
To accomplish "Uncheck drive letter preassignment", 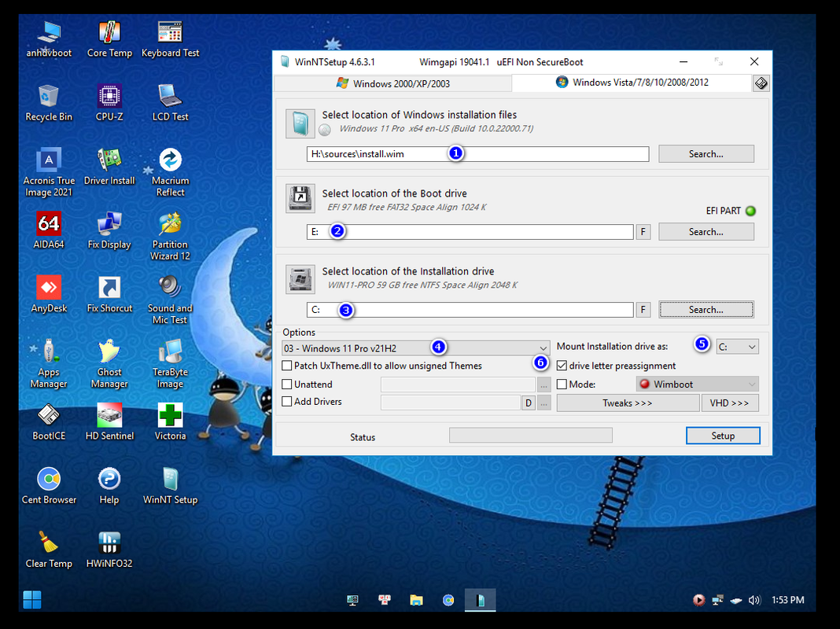I will point(562,366).
